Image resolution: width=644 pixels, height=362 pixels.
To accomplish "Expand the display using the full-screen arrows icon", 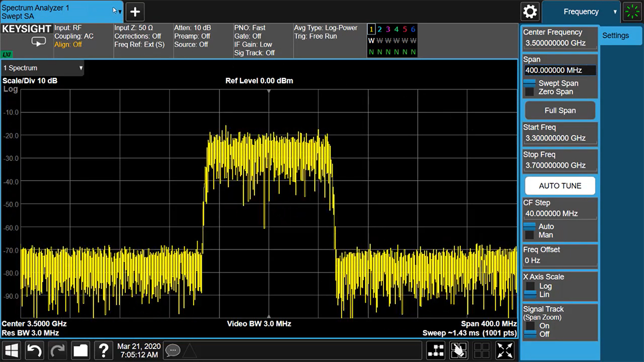I will 505,350.
